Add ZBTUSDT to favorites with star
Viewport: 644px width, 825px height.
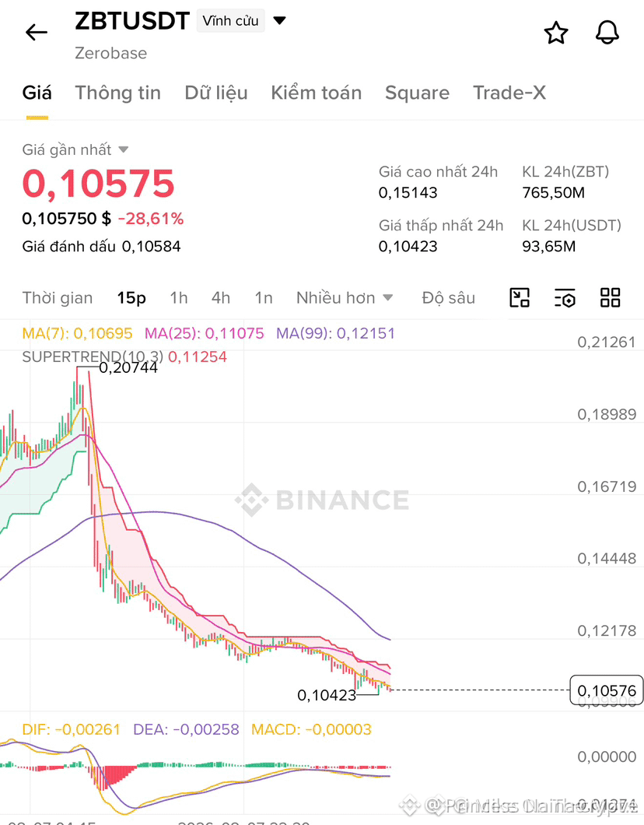555,33
